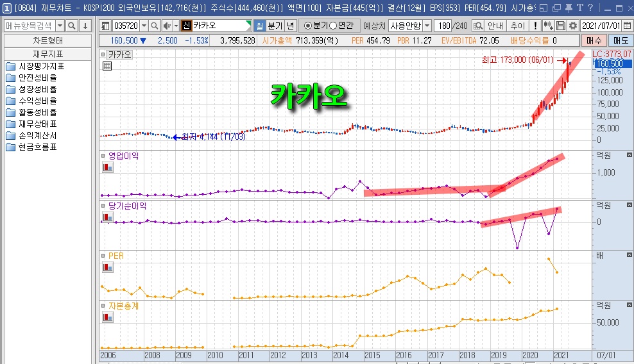Screen dimensions: 634x364
Task: Click the 자본총계 panel bar chart icon
Action: [108, 318]
